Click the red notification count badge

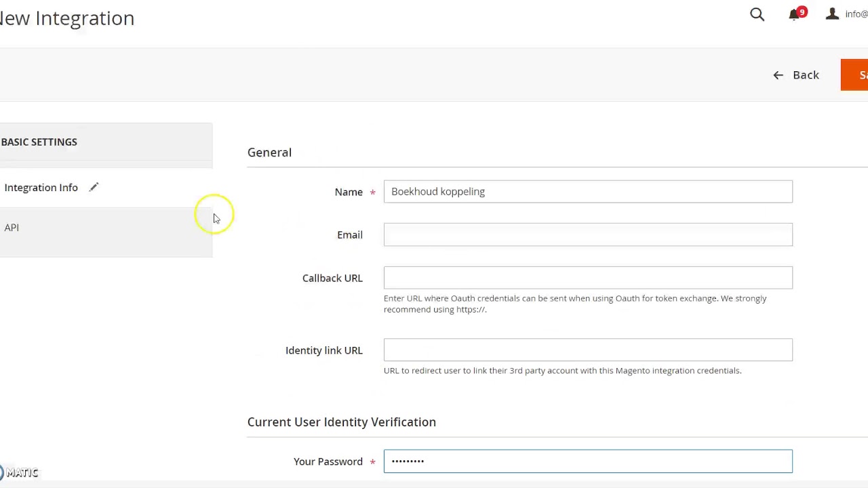(x=802, y=12)
